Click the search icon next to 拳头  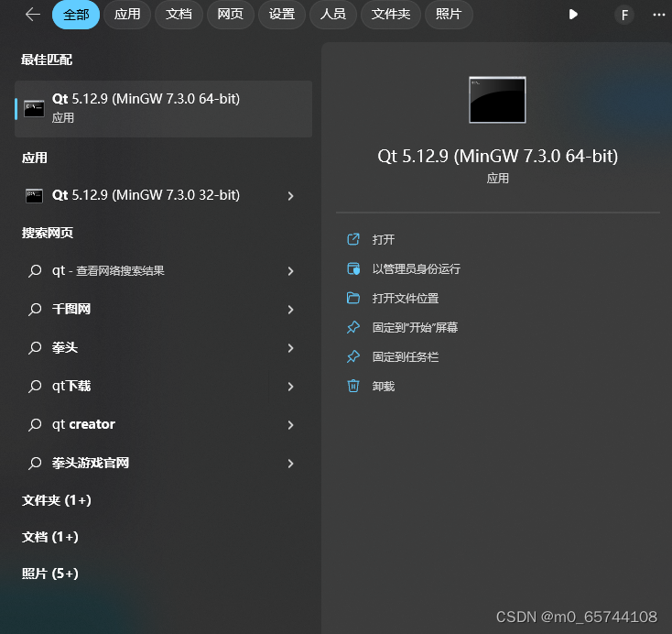pyautogui.click(x=35, y=347)
